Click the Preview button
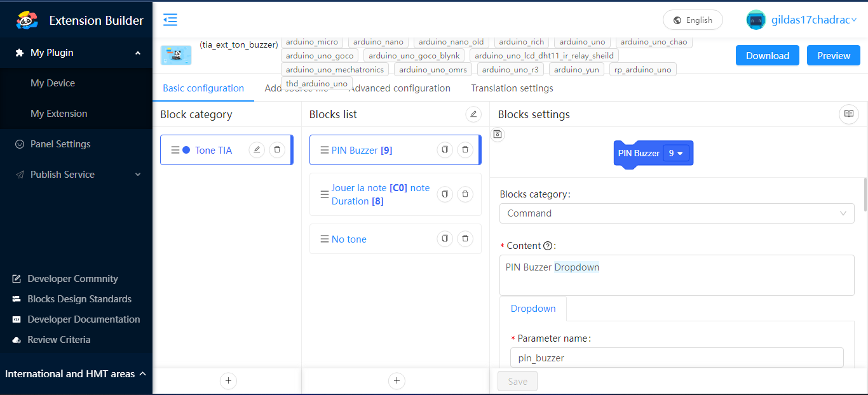 834,55
